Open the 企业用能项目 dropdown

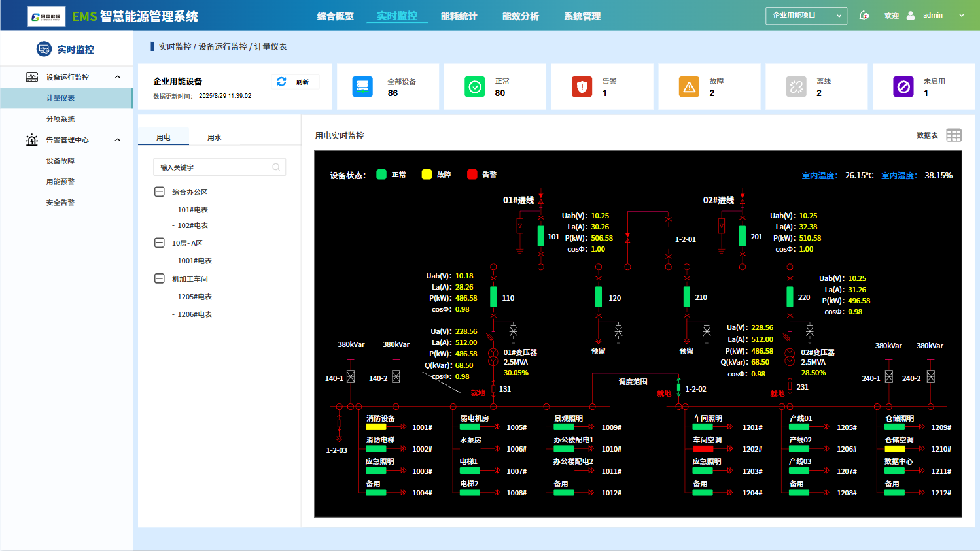pyautogui.click(x=806, y=16)
